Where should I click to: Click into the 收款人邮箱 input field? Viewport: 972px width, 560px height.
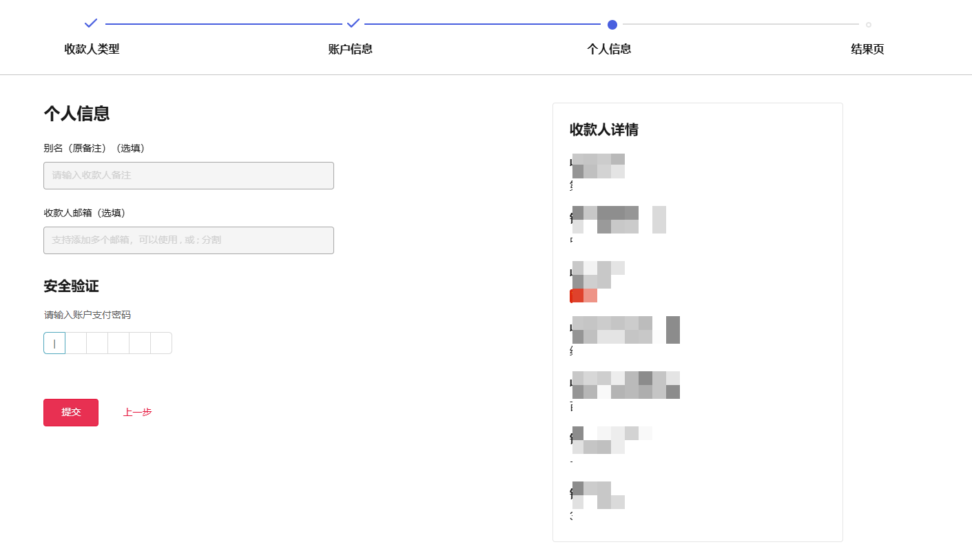click(x=189, y=240)
